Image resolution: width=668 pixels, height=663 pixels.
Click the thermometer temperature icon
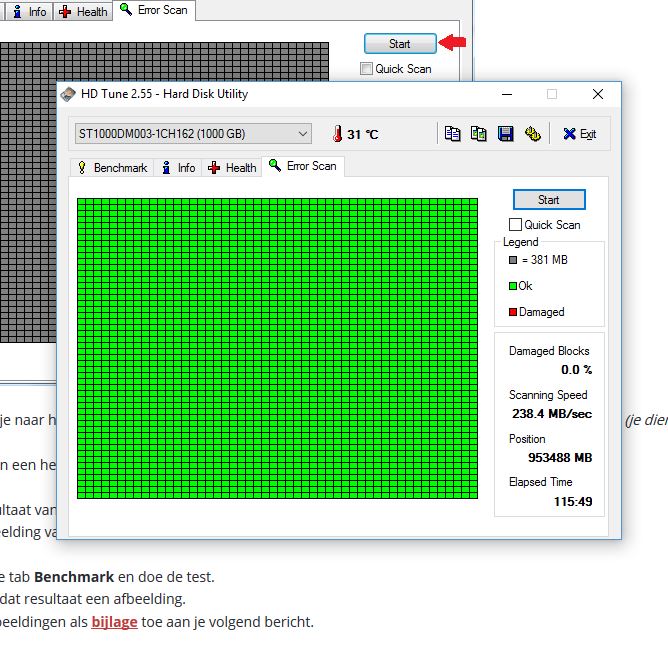pyautogui.click(x=337, y=134)
